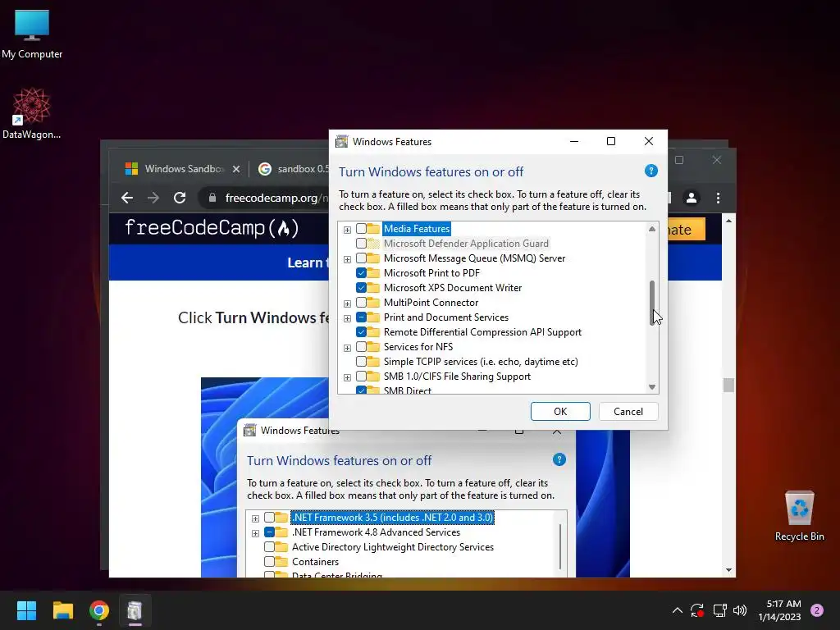This screenshot has width=840, height=630.
Task: Expand the Media Features node
Action: pyautogui.click(x=347, y=230)
